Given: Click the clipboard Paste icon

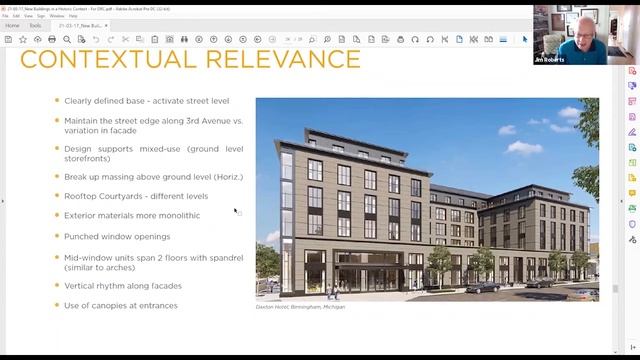Looking at the screenshot, I should point(155,39).
